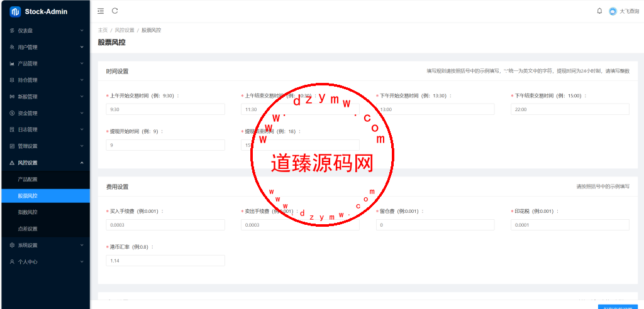Click the 新股管理 sidebar icon
The image size is (644, 309).
pos(12,97)
